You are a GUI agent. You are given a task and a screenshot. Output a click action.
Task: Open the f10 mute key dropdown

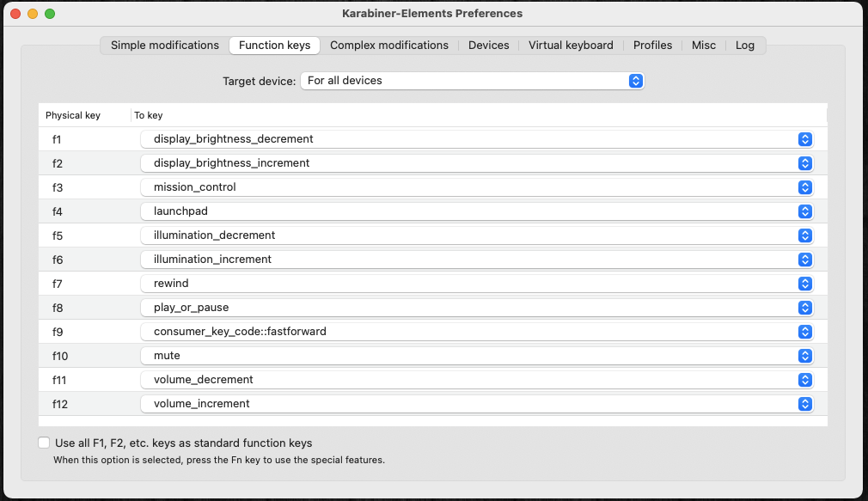pos(476,356)
